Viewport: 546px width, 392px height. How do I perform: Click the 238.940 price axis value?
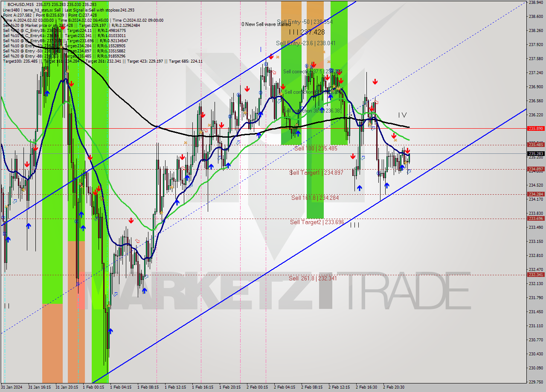coord(536,2)
